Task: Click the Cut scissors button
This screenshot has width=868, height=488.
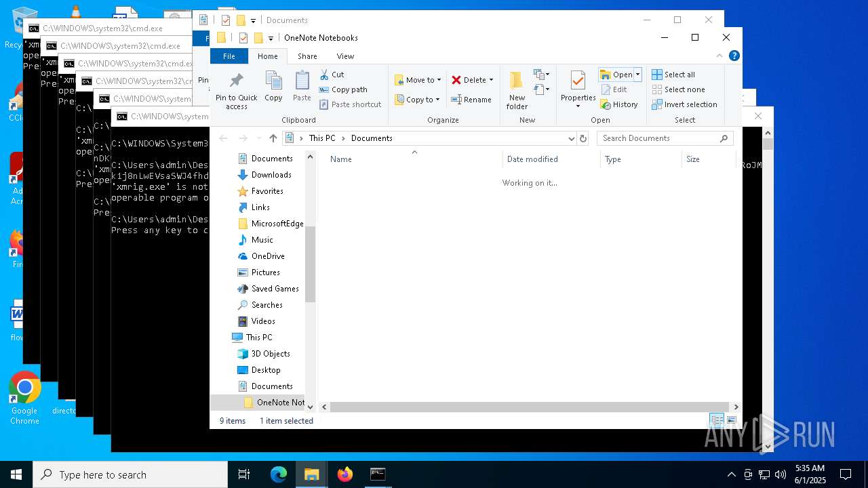Action: (x=332, y=75)
